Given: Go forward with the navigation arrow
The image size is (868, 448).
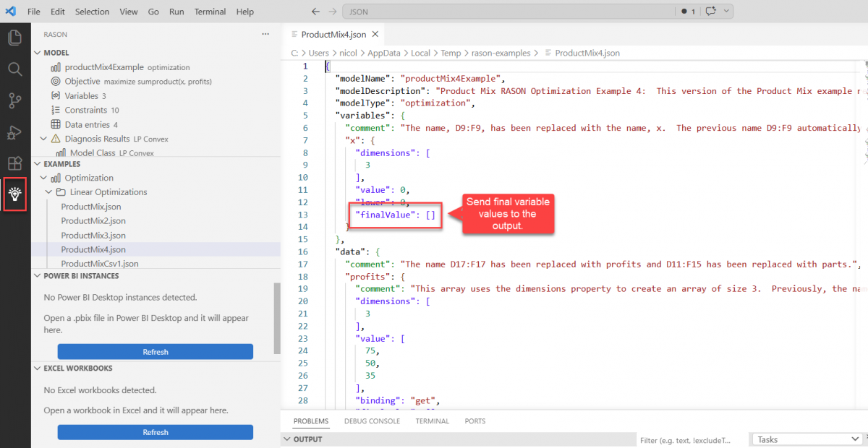Looking at the screenshot, I should pyautogui.click(x=332, y=12).
